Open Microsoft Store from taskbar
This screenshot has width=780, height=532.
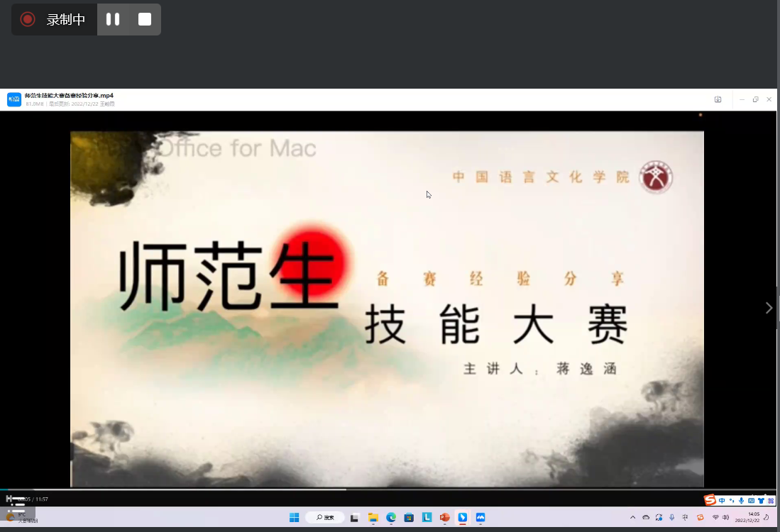tap(409, 518)
